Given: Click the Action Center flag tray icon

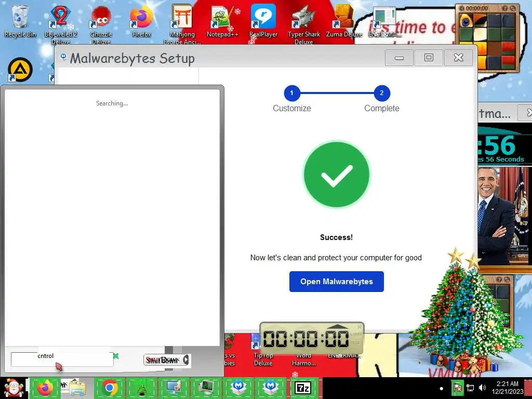Looking at the screenshot, I should tap(457, 388).
